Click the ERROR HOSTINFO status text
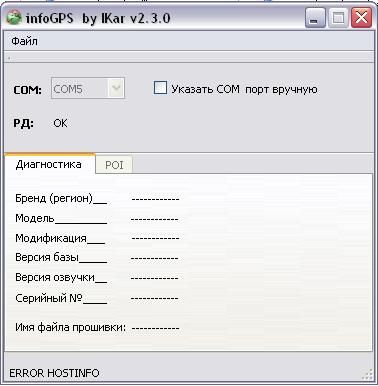This screenshot has width=378, height=386. tap(54, 373)
